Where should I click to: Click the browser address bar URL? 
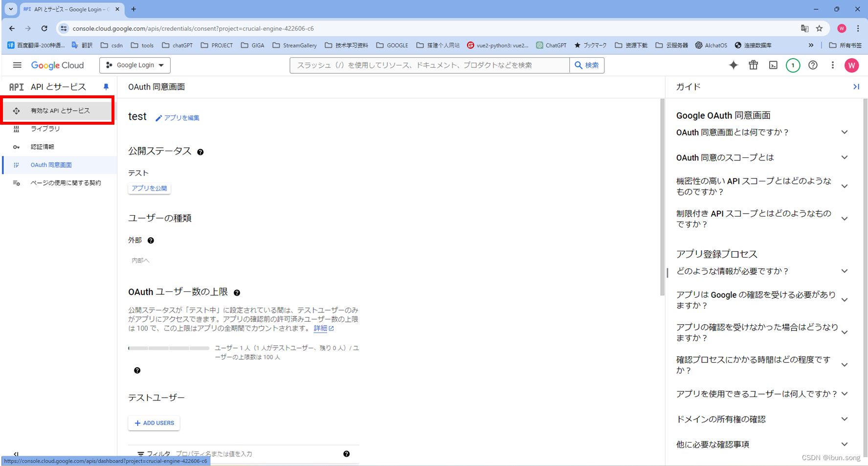coord(193,28)
